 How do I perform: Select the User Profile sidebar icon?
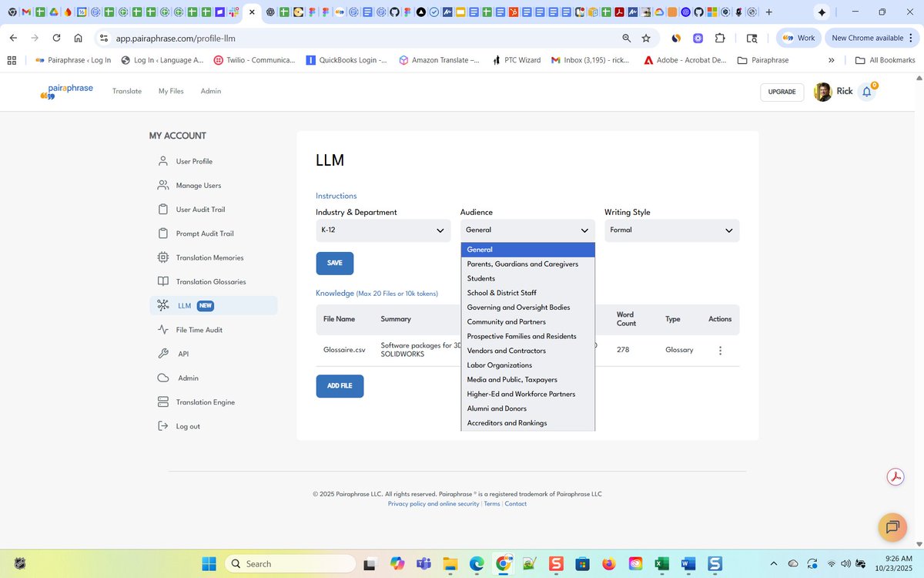(162, 161)
